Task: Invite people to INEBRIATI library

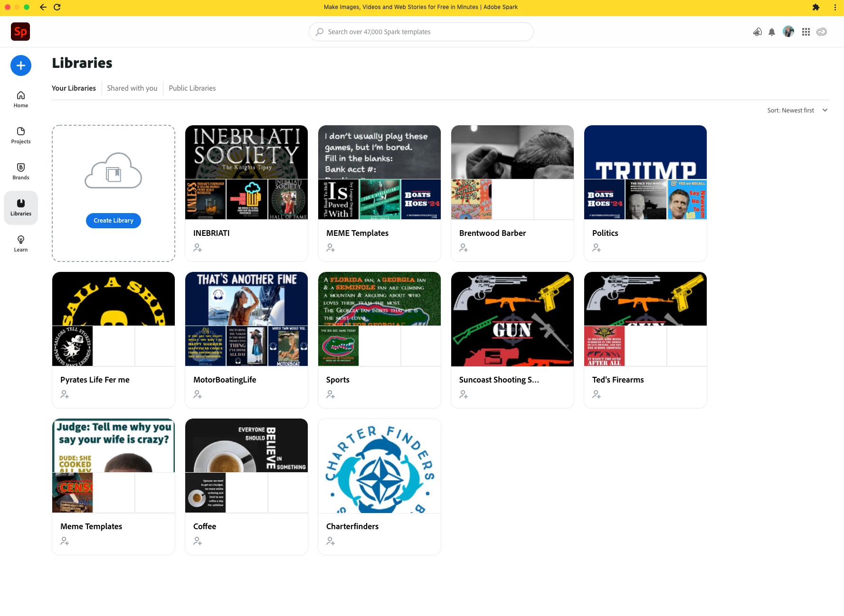Action: pos(198,248)
